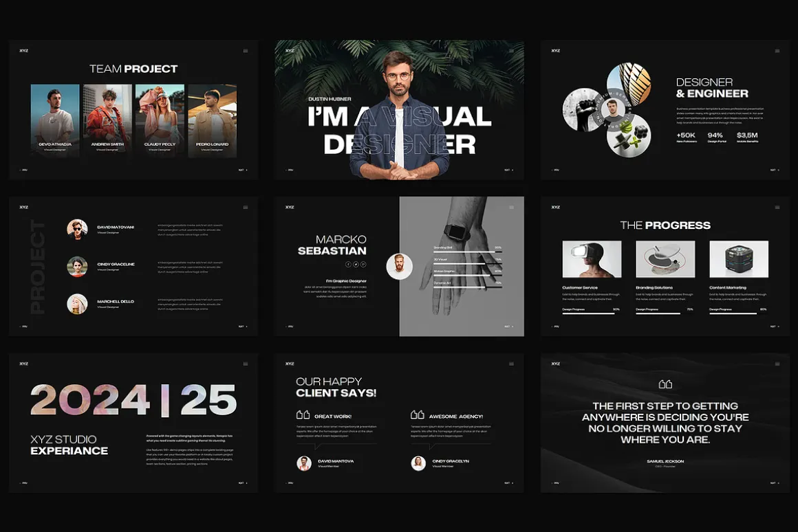798x532 pixels.
Task: Click Twitter icon under Marcko Sebastian
Action: tap(356, 265)
